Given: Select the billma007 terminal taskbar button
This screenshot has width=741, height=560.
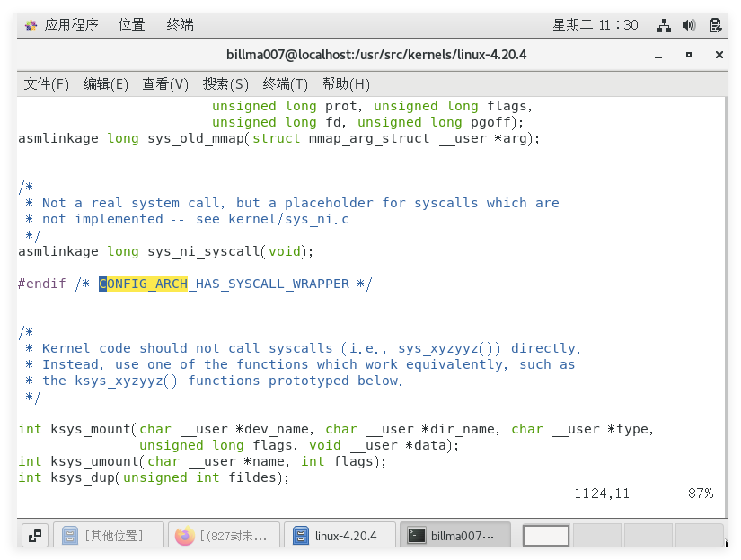Looking at the screenshot, I should pyautogui.click(x=454, y=536).
